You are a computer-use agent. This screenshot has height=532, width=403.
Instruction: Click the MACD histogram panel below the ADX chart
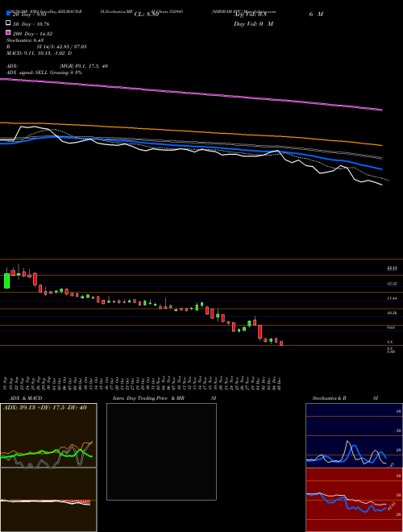click(x=48, y=500)
